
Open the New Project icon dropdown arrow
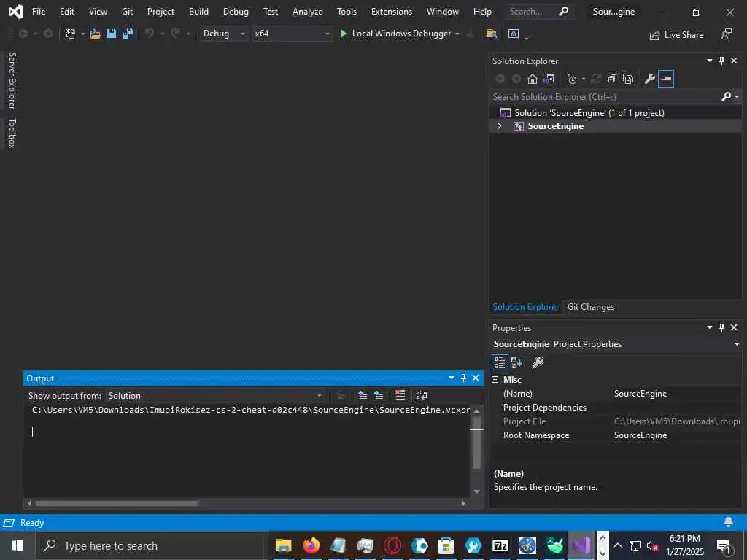(x=83, y=34)
